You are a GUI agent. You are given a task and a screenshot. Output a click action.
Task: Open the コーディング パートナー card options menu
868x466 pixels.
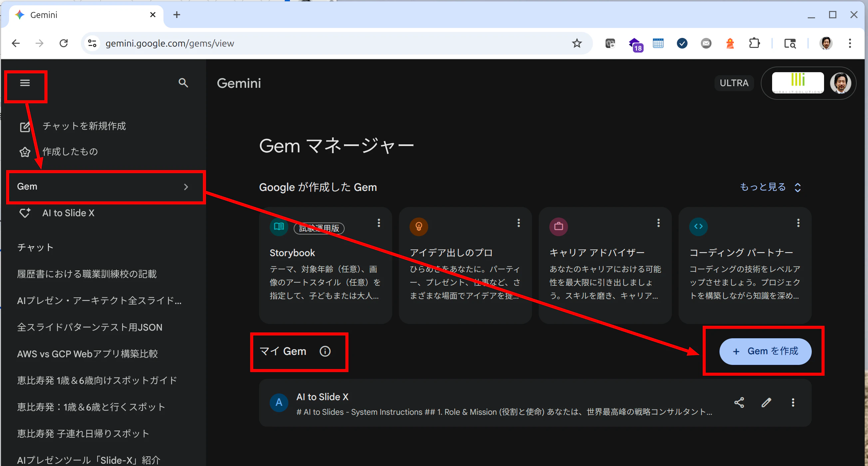[x=798, y=223]
